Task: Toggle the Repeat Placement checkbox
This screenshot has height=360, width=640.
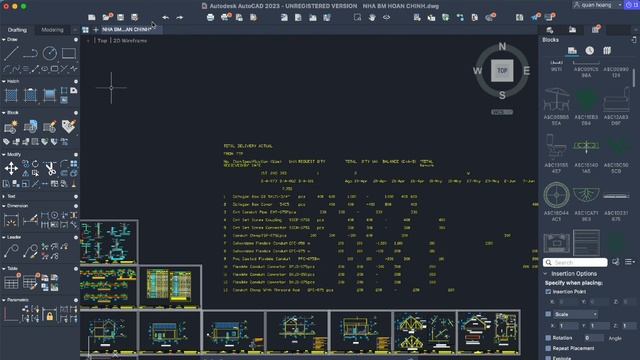Action: pyautogui.click(x=548, y=348)
